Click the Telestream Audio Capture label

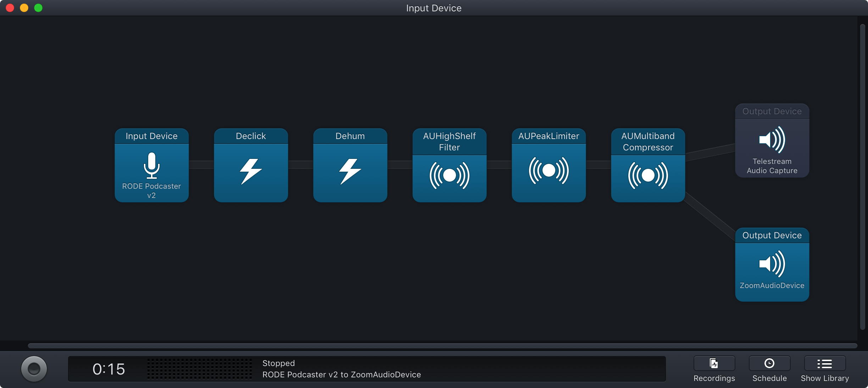[x=772, y=166]
